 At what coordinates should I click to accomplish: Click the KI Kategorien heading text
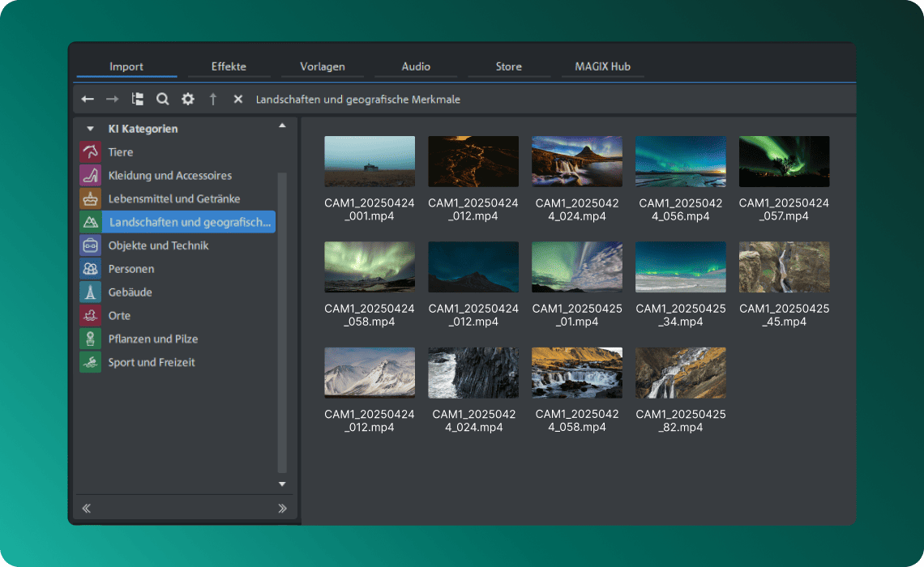click(x=143, y=128)
